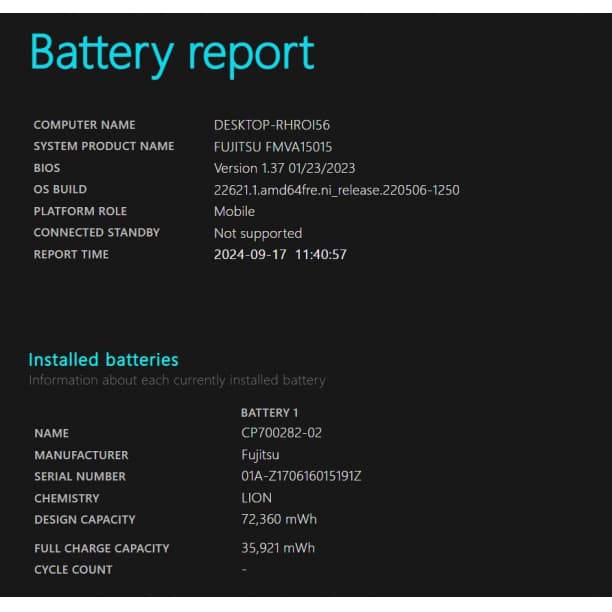Click the CYCLE COUNT label
Screen dimensions: 612x612
[x=73, y=570]
